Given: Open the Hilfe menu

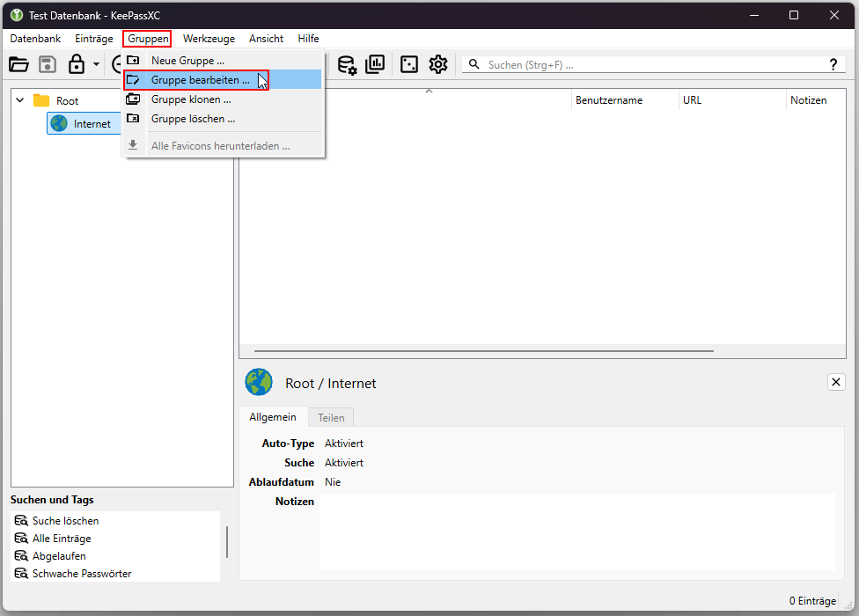Looking at the screenshot, I should [308, 39].
